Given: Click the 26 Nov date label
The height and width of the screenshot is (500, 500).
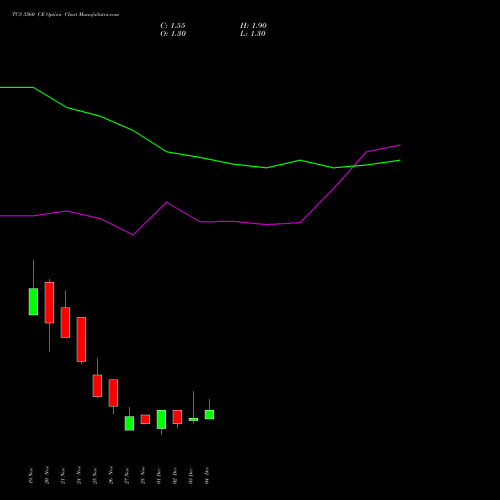Looking at the screenshot, I should [x=111, y=476].
